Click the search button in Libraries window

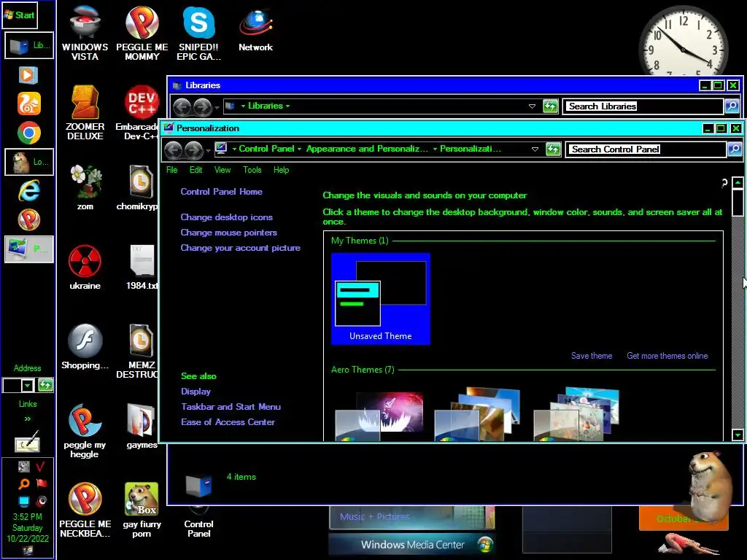(x=732, y=106)
